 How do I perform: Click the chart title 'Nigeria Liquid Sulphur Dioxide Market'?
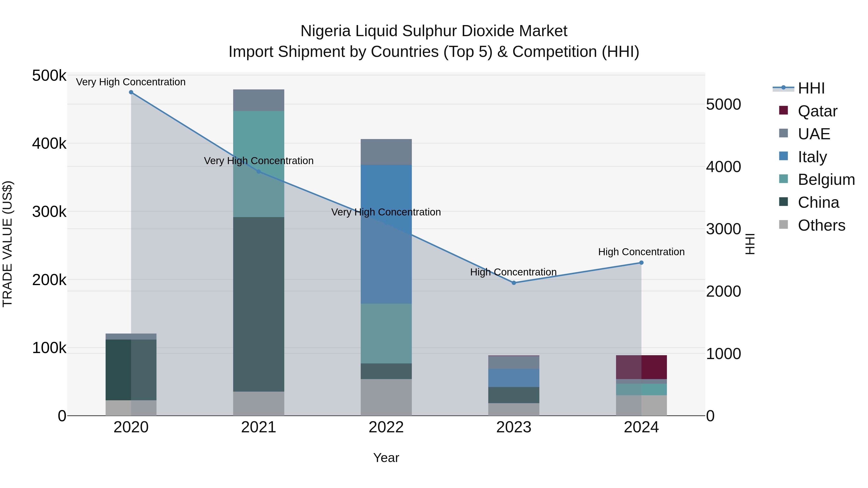[x=434, y=31]
